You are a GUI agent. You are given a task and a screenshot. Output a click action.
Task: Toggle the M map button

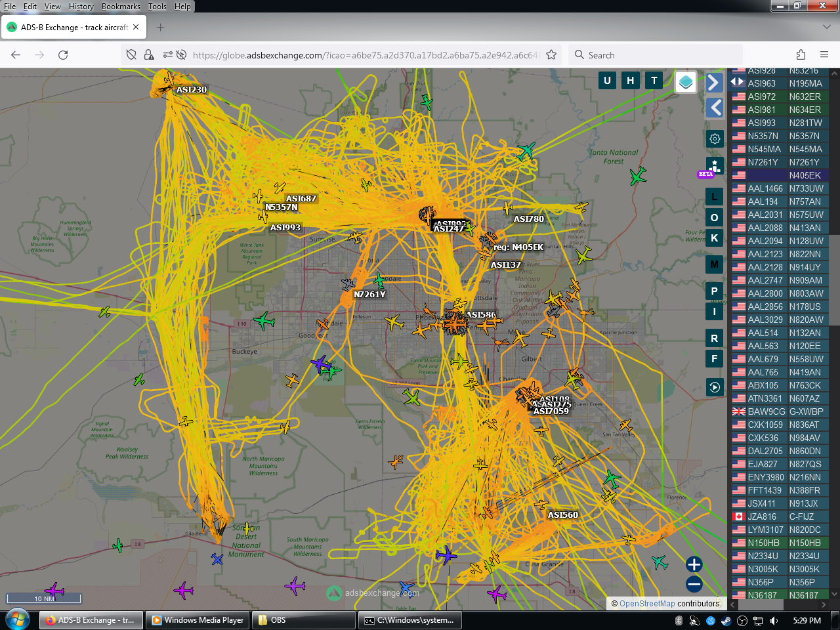click(x=715, y=264)
